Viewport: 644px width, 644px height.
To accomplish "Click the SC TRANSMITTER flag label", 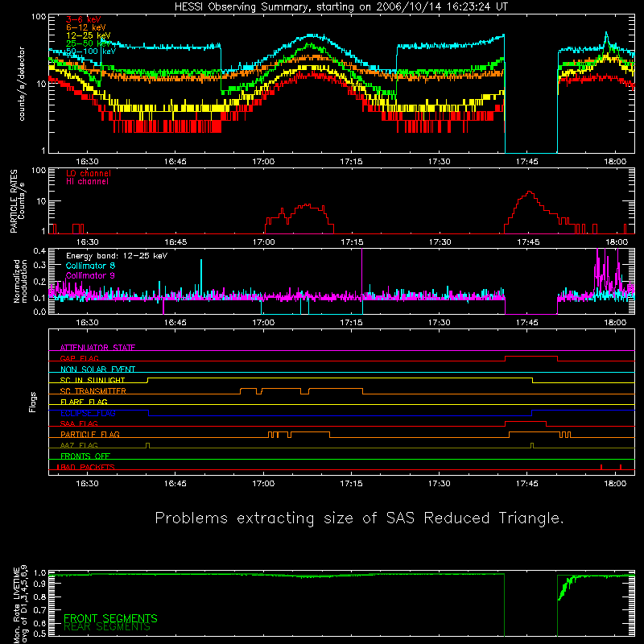I will [93, 391].
